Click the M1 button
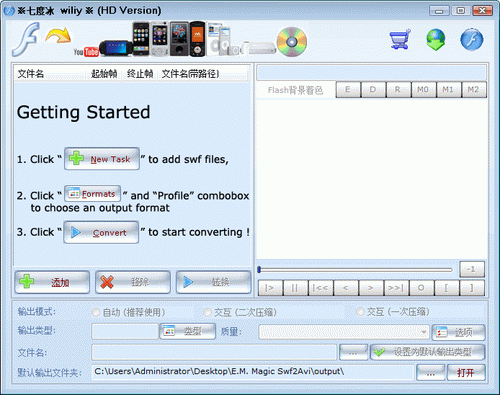 point(449,89)
